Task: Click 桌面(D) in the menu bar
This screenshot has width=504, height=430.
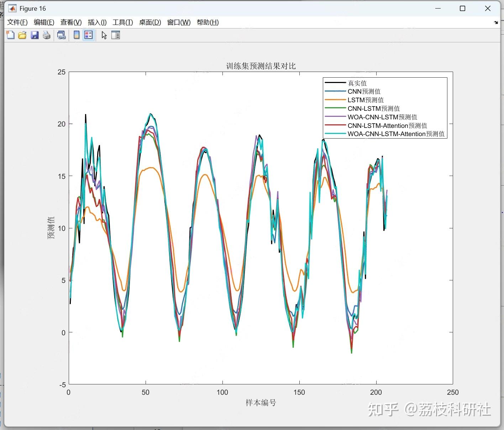Action: pyautogui.click(x=149, y=22)
